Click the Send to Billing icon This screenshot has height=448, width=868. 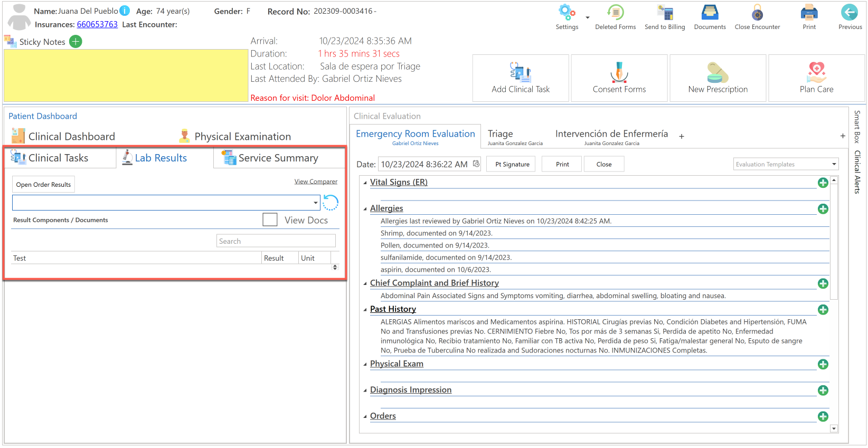(665, 12)
